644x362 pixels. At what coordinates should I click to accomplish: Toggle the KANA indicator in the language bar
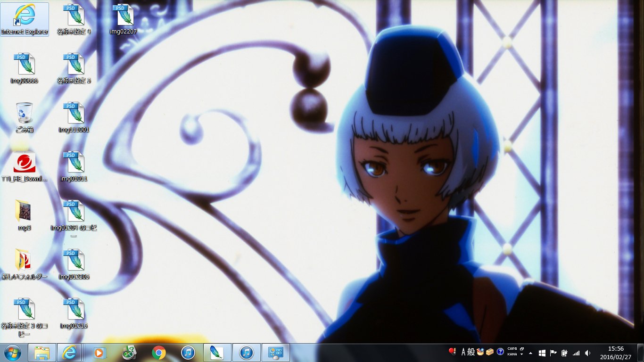[512, 354]
